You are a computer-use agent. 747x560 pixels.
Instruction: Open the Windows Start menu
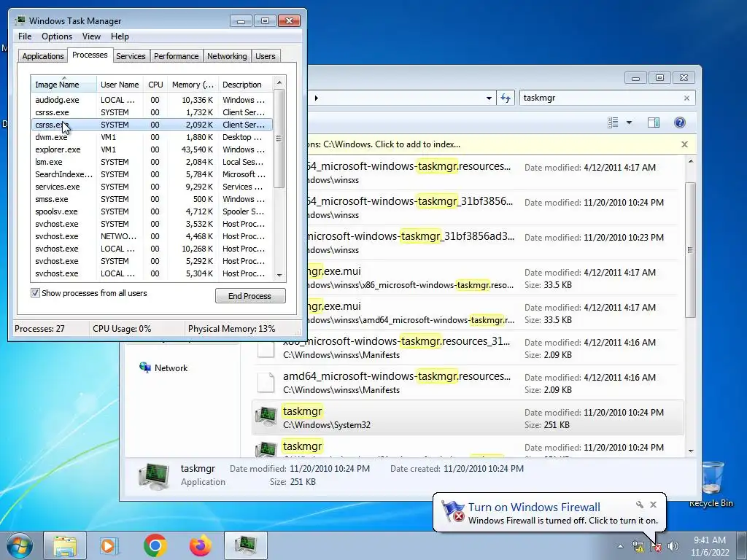pyautogui.click(x=20, y=545)
